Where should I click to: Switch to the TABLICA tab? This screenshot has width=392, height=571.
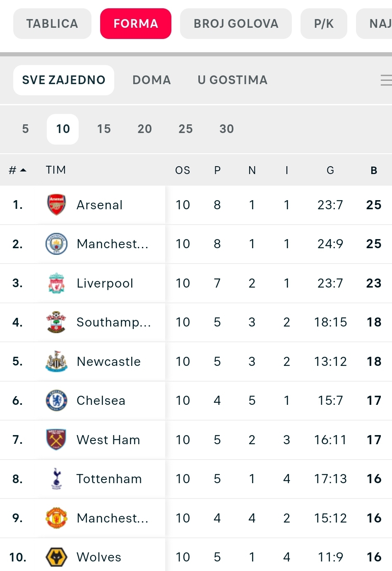52,24
